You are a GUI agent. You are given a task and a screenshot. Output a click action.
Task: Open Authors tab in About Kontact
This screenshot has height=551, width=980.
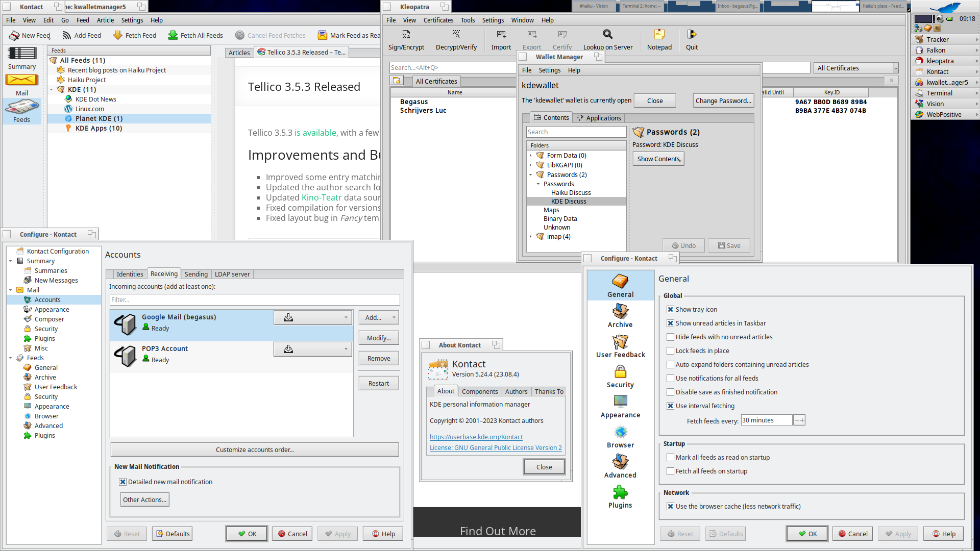(516, 391)
